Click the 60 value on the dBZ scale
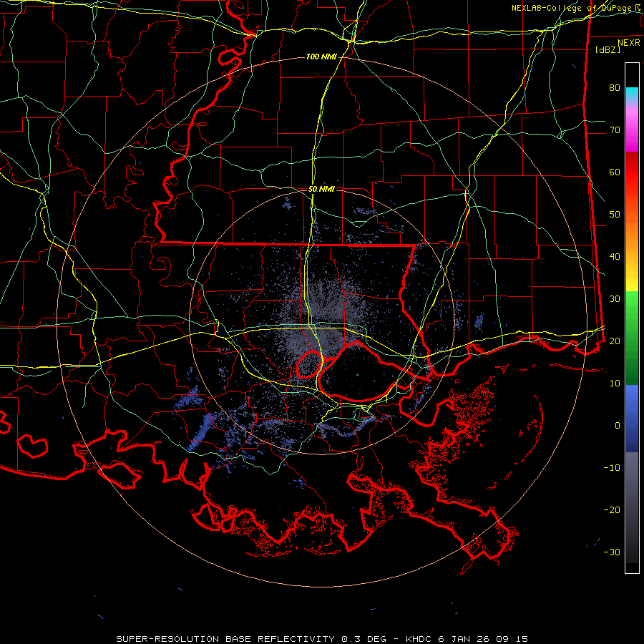This screenshot has width=644, height=644. tap(615, 172)
